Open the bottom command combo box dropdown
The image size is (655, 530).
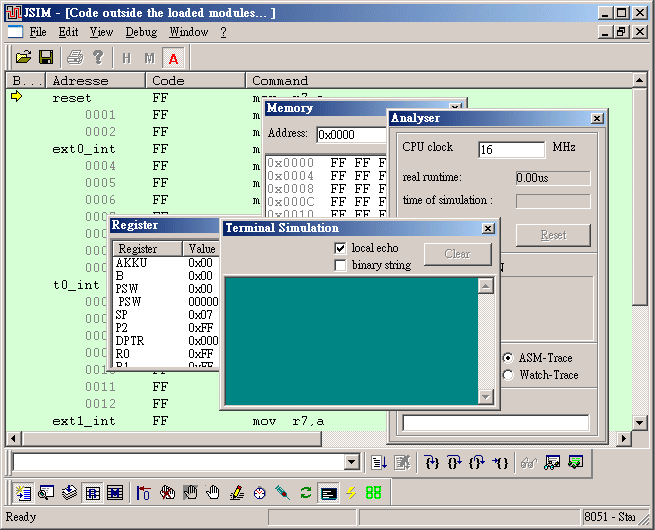coord(351,462)
